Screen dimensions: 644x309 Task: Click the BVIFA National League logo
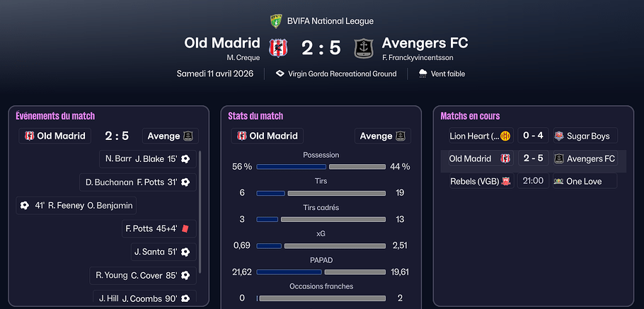tap(276, 21)
